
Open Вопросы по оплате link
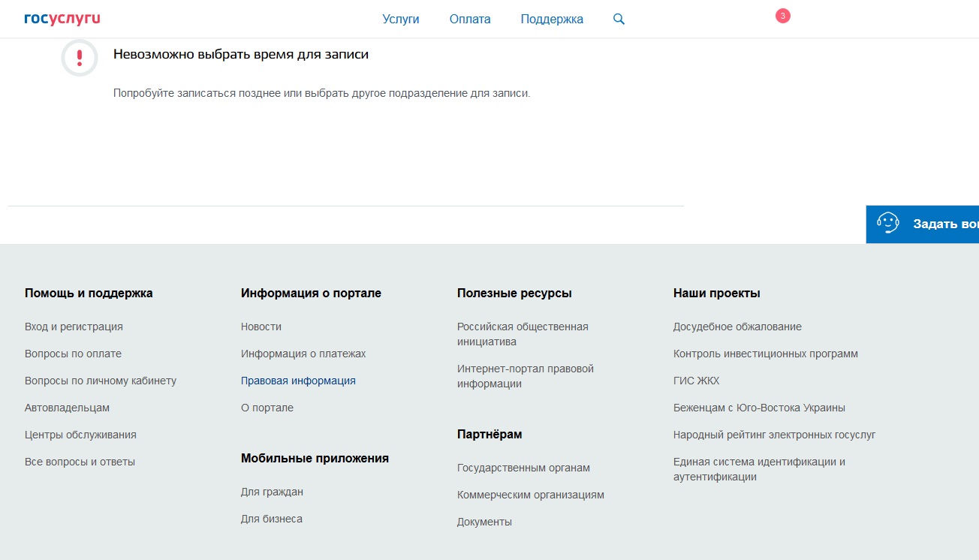[73, 354]
